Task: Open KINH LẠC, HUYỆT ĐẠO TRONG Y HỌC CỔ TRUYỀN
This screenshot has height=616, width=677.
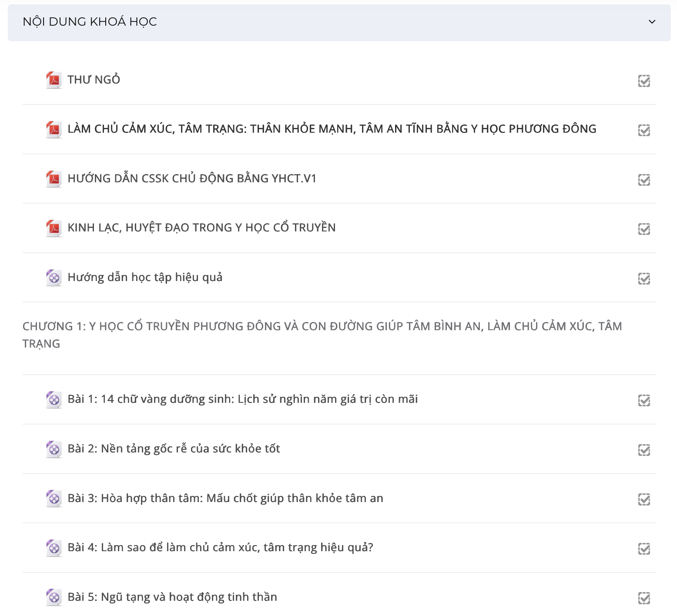Action: [201, 228]
